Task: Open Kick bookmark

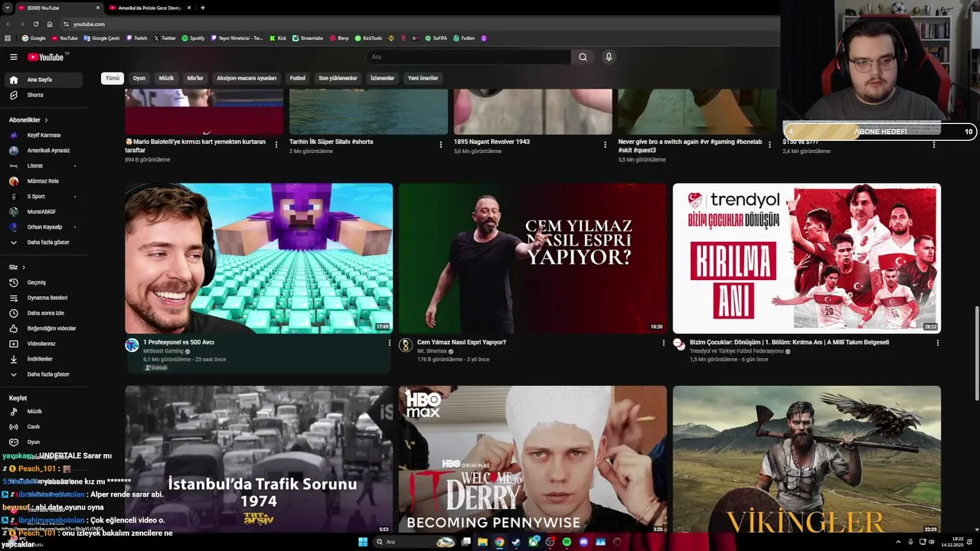Action: pyautogui.click(x=278, y=38)
